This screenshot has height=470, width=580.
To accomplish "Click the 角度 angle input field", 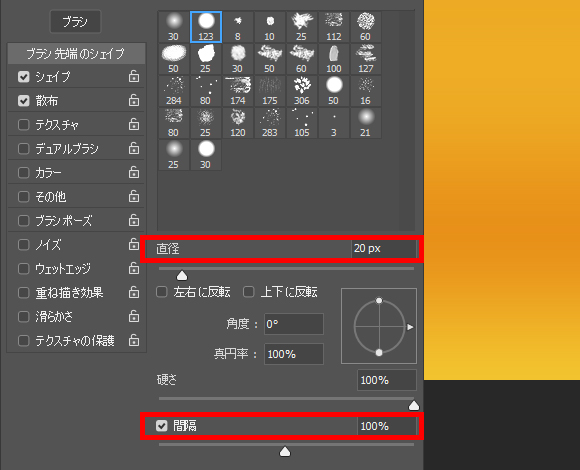I will [x=294, y=324].
